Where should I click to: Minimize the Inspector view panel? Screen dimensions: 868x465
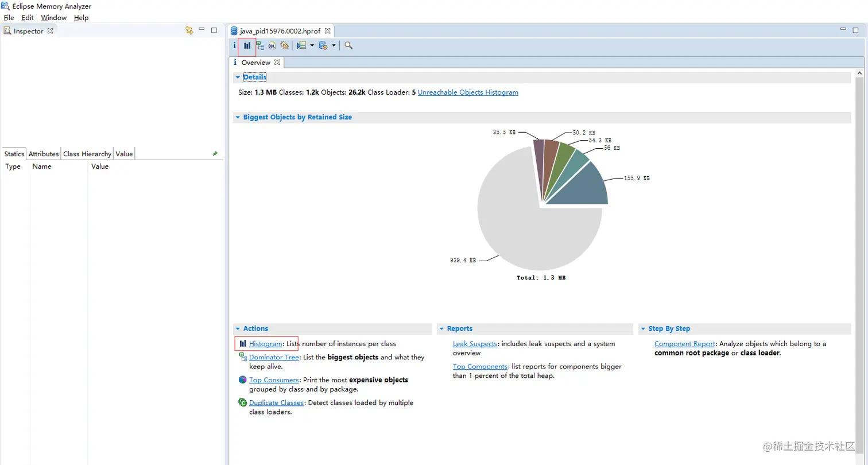(201, 29)
